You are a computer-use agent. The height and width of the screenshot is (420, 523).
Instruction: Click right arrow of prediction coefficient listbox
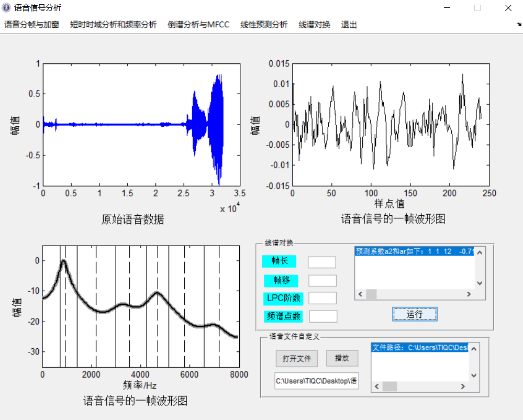[x=469, y=294]
